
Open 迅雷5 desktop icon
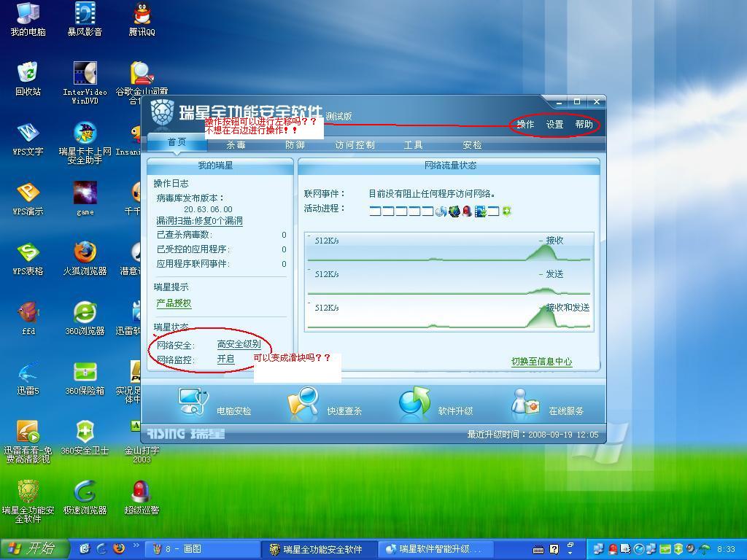[28, 378]
